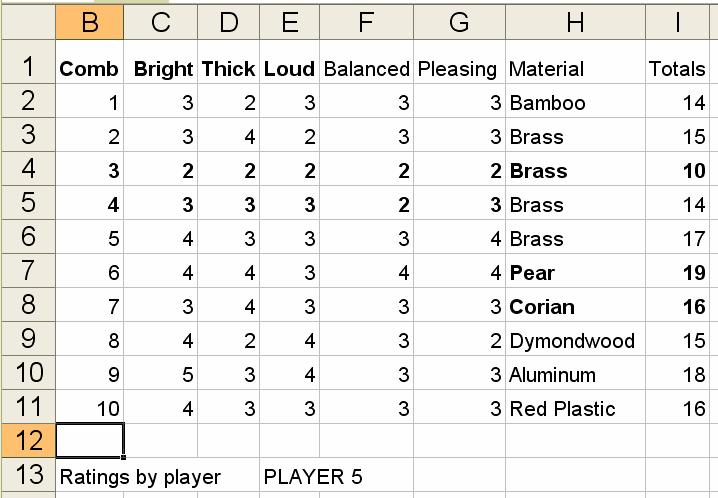Click the row 7 header

28,271
